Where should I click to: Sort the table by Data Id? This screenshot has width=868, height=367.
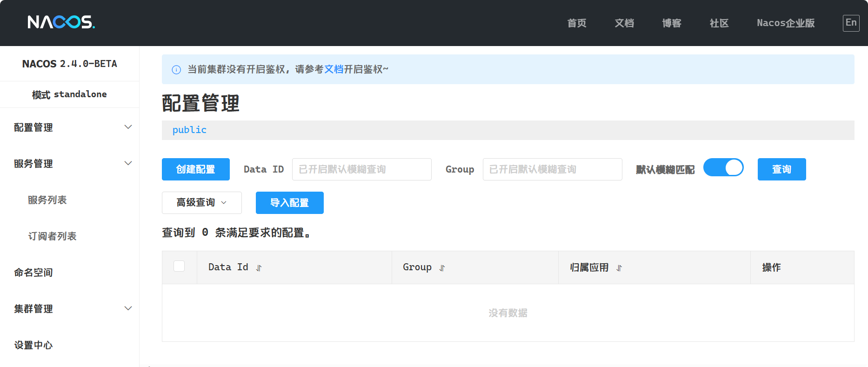[259, 268]
